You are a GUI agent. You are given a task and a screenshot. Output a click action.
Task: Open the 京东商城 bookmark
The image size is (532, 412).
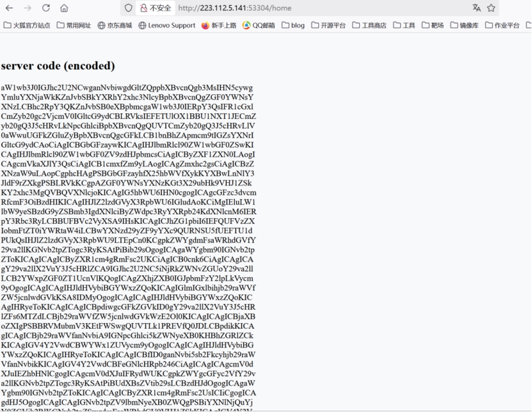click(x=115, y=26)
